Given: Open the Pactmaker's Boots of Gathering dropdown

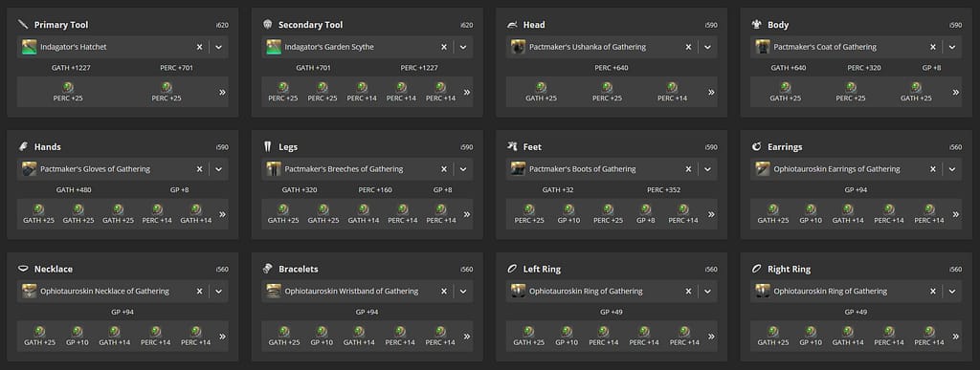Looking at the screenshot, I should [x=707, y=169].
